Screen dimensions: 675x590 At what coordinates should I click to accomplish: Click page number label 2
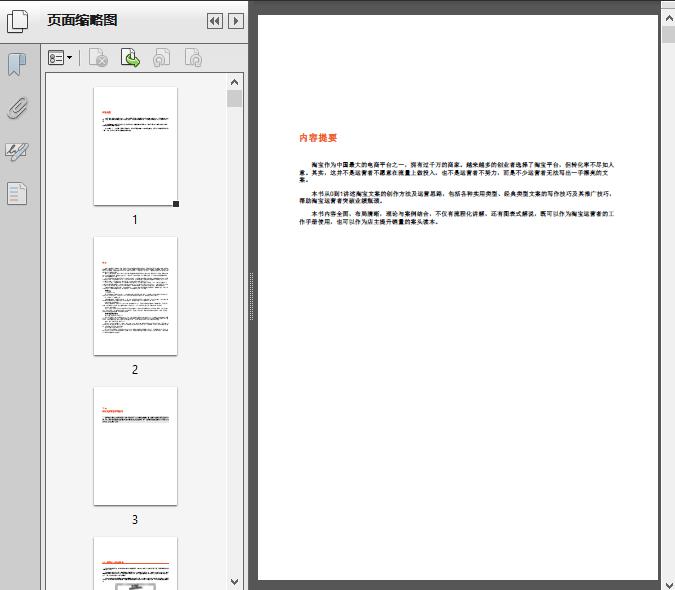(135, 370)
